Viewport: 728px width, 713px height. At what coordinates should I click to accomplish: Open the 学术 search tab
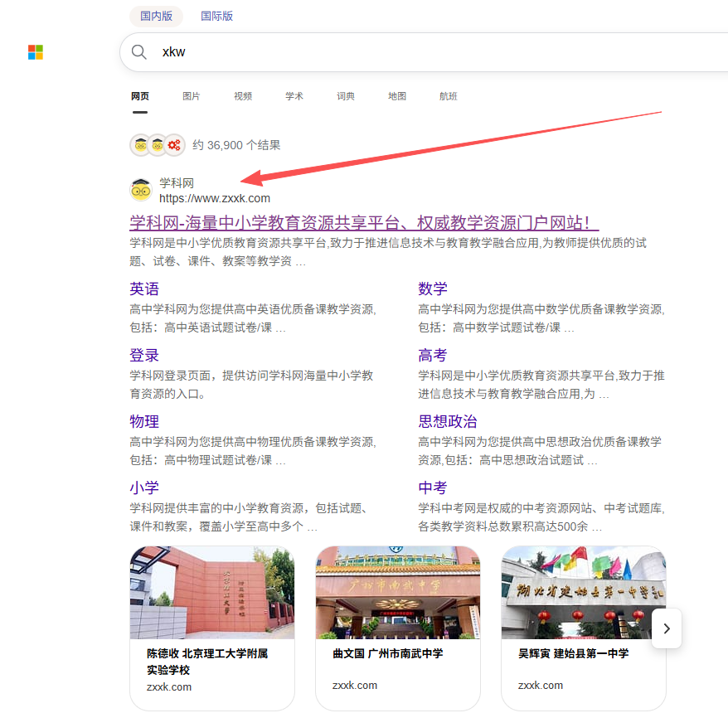(x=294, y=96)
